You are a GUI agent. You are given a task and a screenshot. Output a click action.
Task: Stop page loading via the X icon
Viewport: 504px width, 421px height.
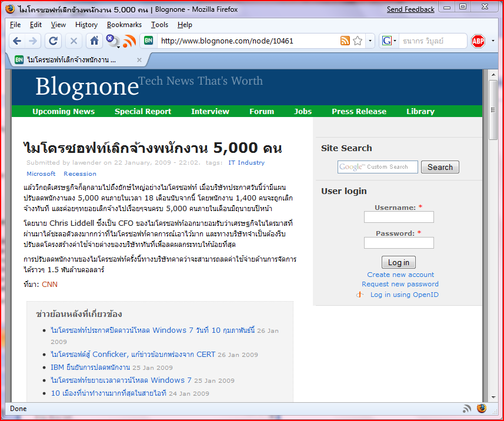coord(73,41)
